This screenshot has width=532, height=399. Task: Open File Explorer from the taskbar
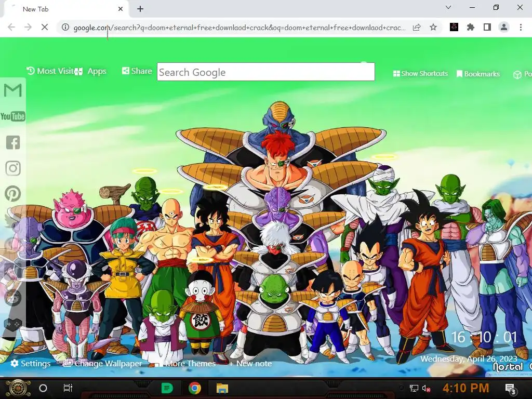(x=222, y=388)
